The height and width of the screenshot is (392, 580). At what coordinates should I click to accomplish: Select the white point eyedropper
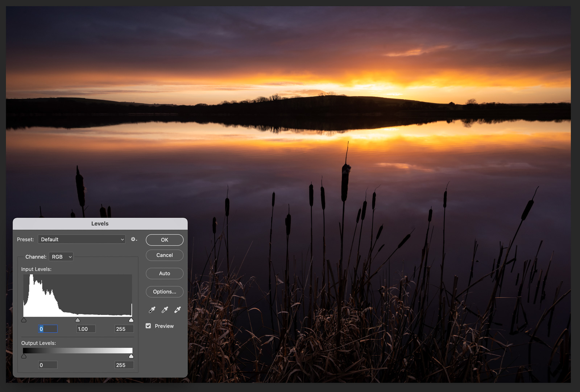coord(177,310)
